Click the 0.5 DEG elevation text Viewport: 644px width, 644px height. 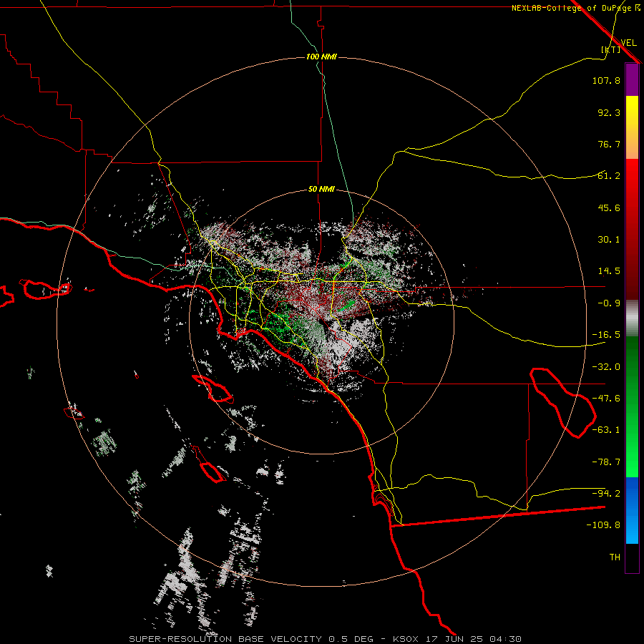coord(351,639)
